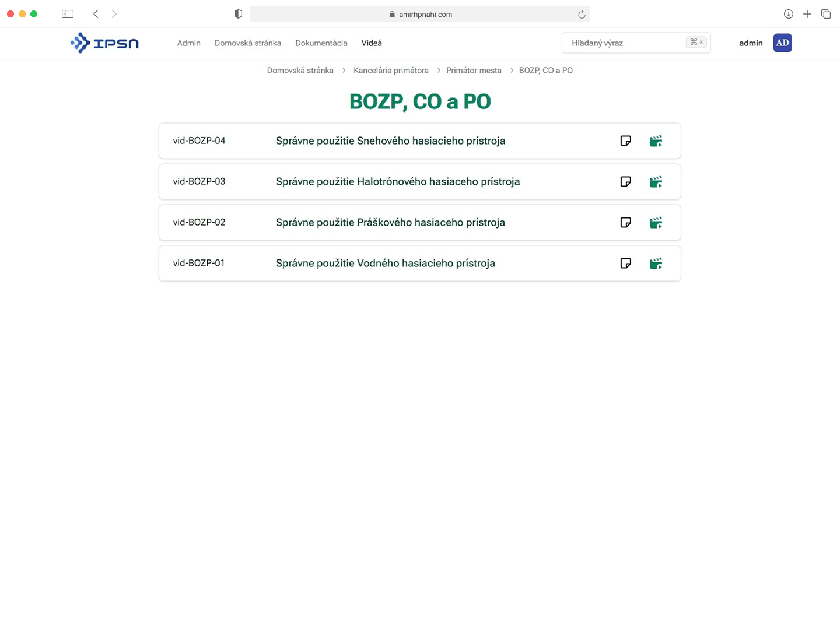Open notes for the Vodného prístroja entry

[625, 263]
